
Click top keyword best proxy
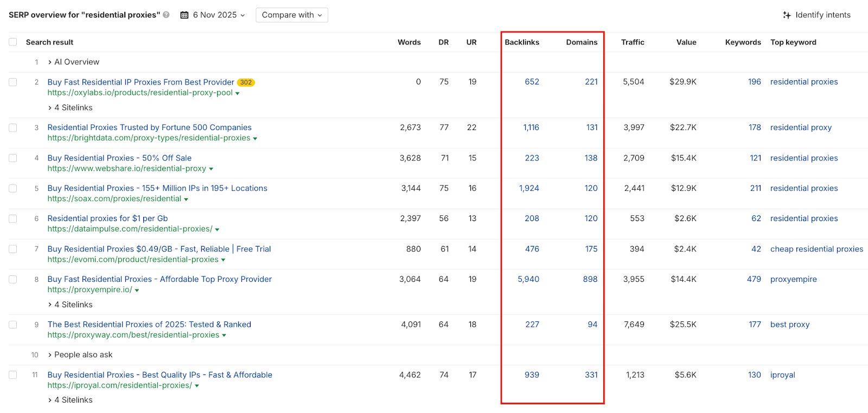point(790,324)
